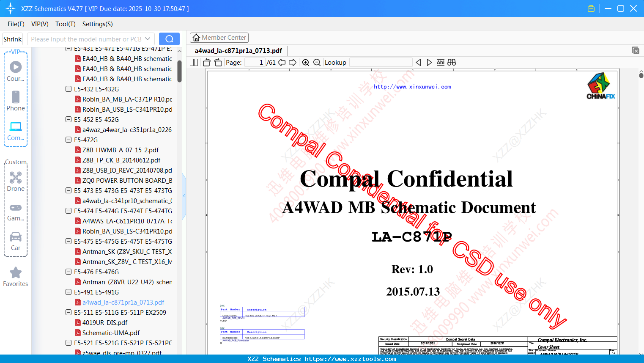Open a4waz_a4war_la-c351pr1a schematic file
Image resolution: width=644 pixels, height=363 pixels.
coord(127,129)
